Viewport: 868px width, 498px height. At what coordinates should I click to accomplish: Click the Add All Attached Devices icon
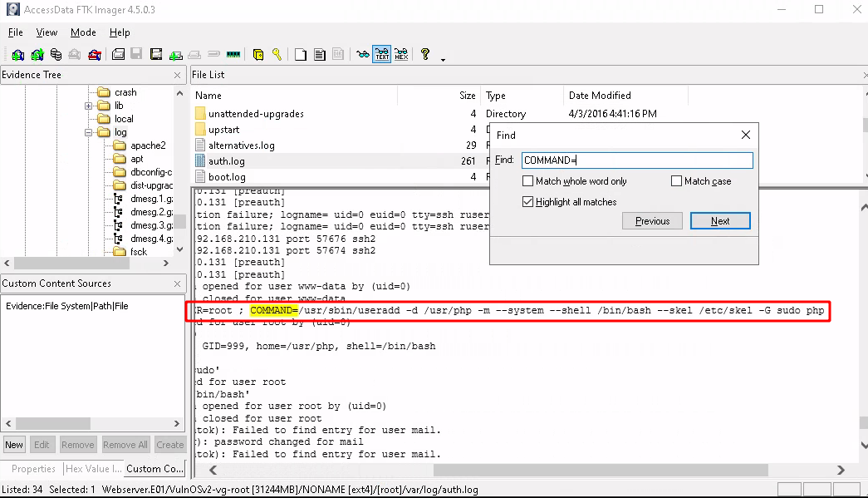[x=37, y=54]
